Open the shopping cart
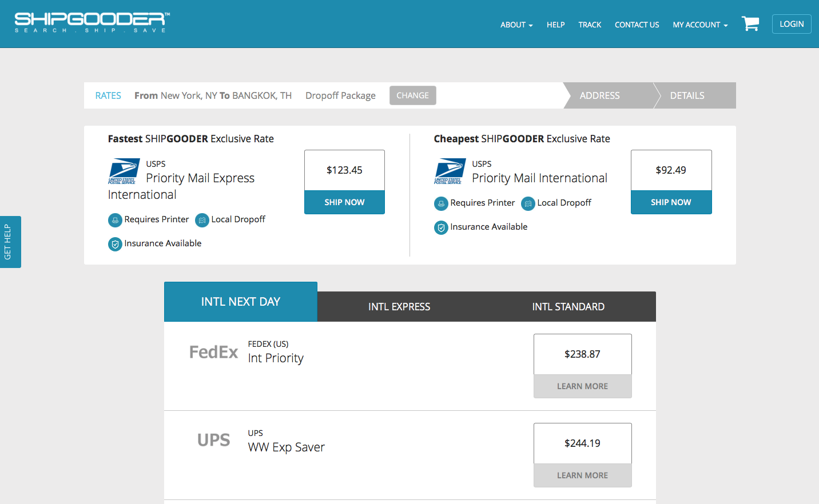 coord(750,23)
